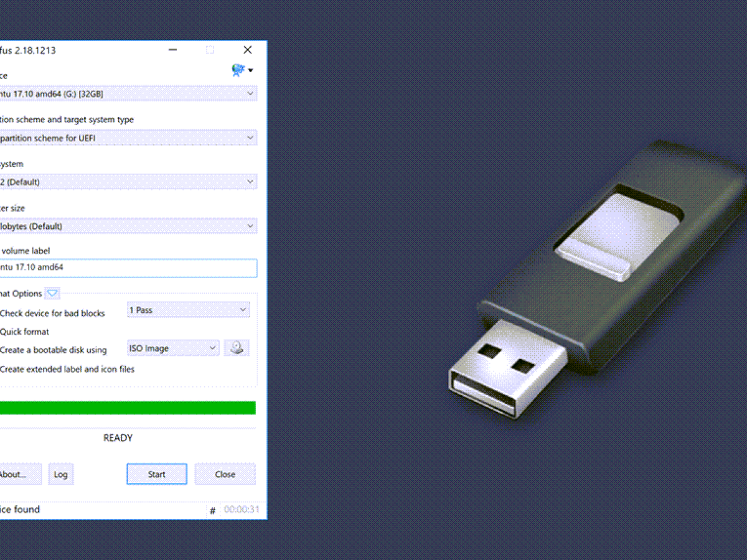Toggle the Quick format option
Screen dimensions: 747x560
click(24, 332)
